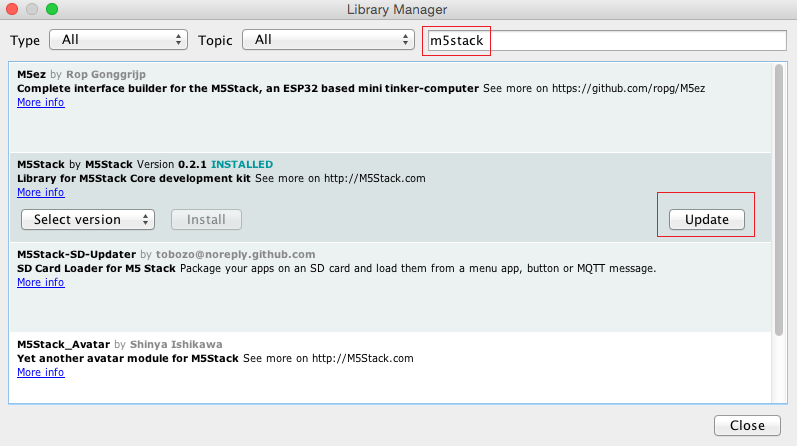Select the M5Stack-SD-Updater entry title

tap(77, 254)
